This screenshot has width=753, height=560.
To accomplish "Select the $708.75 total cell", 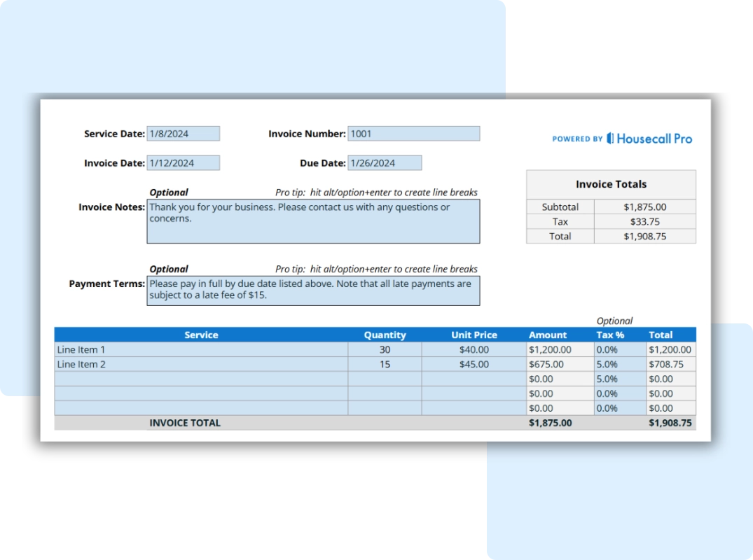I will (670, 364).
